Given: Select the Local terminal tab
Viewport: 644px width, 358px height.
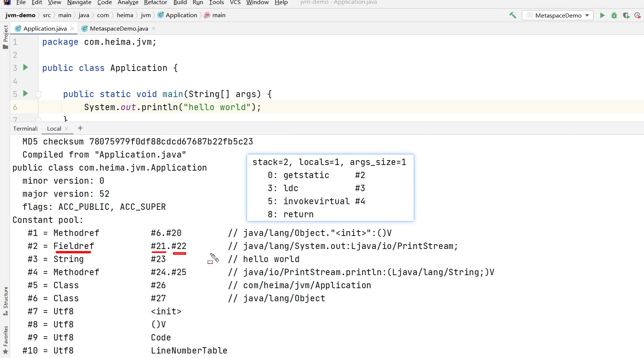Looking at the screenshot, I should (x=54, y=128).
